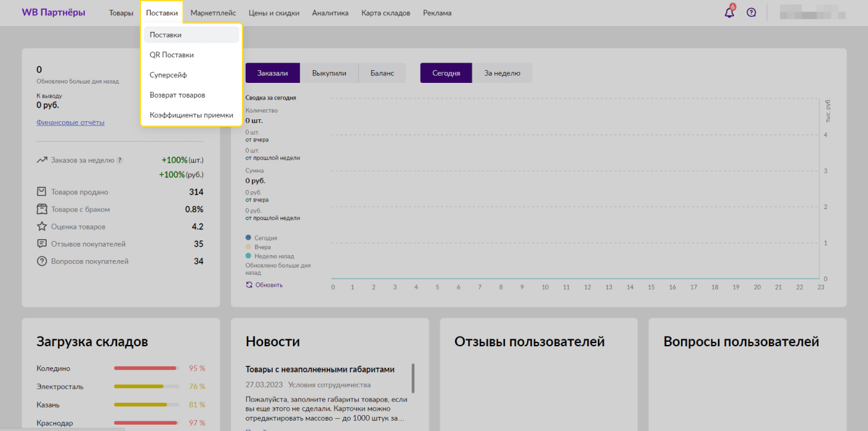Click the star icon next to Оценка товаров
Image resolution: width=868 pixels, height=431 pixels.
pos(41,226)
